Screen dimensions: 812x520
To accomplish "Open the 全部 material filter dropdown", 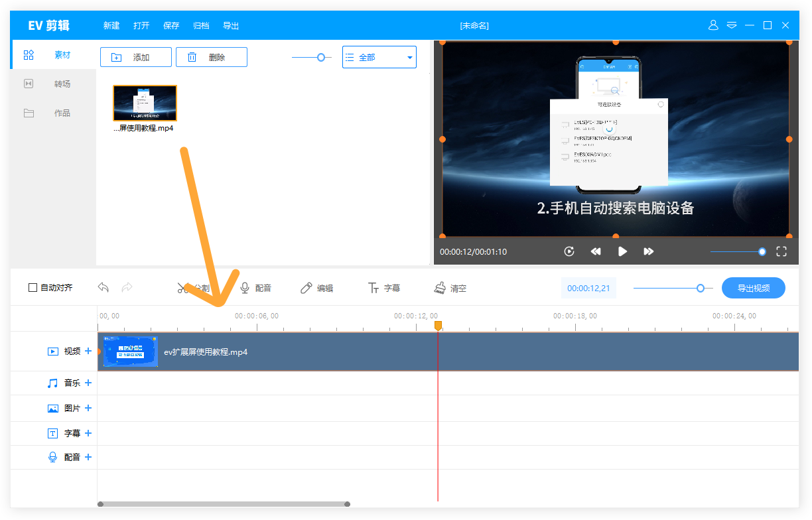I will tap(379, 57).
